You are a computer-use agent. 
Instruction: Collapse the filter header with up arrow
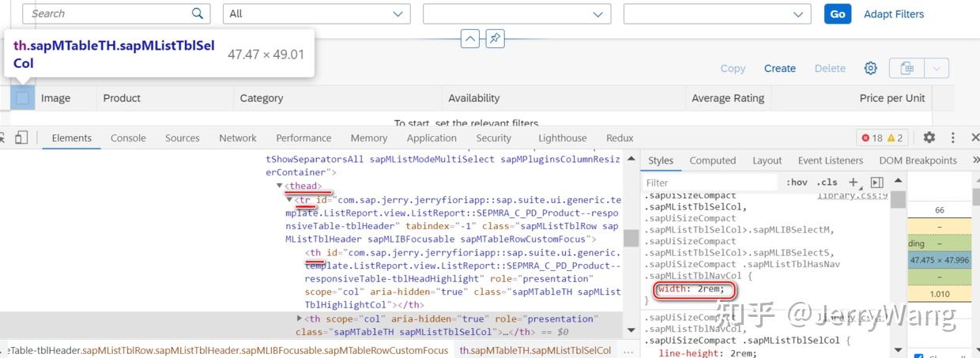(x=469, y=39)
